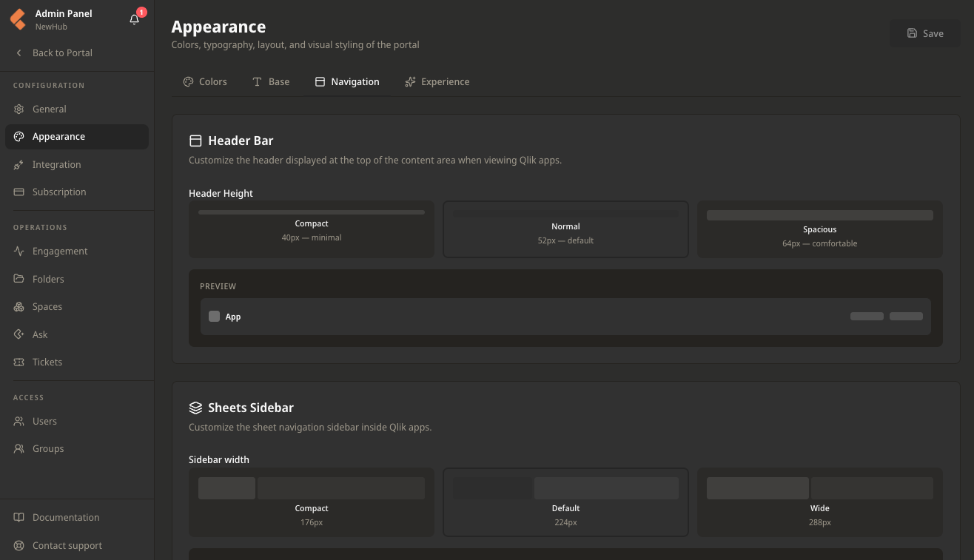The height and width of the screenshot is (560, 974).
Task: Click the floppy disk icon on Save
Action: pos(912,33)
